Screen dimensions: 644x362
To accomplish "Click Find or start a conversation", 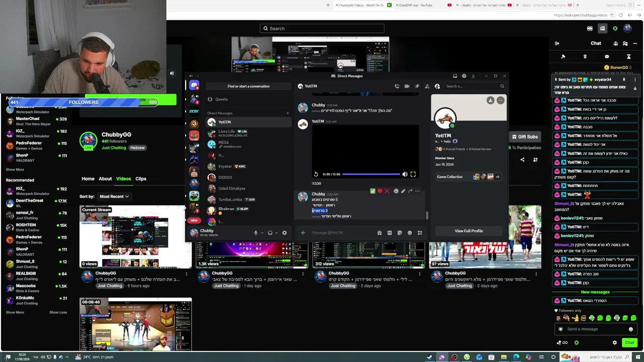I will point(249,86).
